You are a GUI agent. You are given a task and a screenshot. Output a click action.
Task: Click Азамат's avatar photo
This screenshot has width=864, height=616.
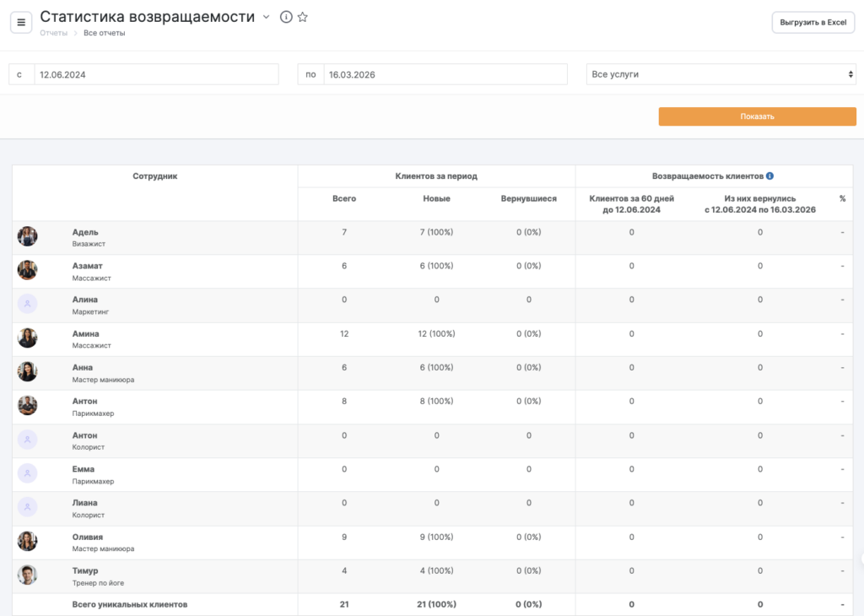[x=28, y=271]
